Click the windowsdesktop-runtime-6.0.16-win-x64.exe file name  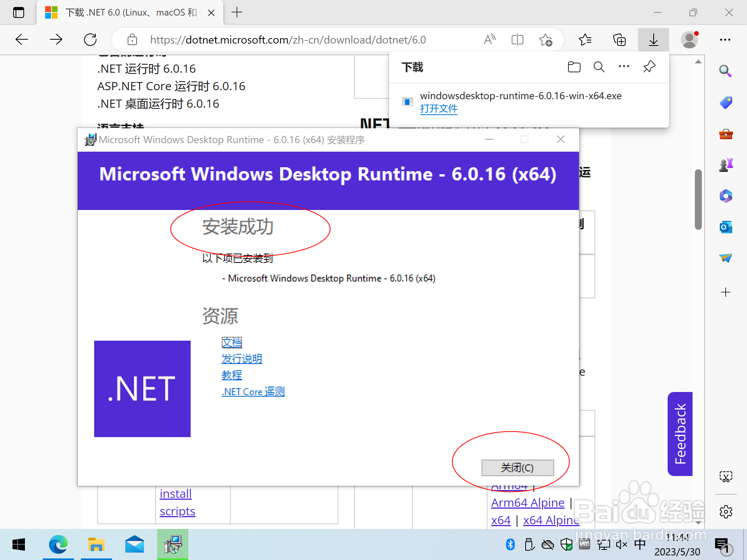click(x=521, y=96)
